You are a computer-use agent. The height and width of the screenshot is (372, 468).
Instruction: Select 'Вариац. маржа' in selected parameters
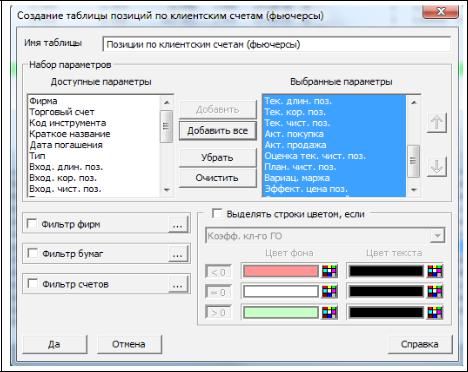coord(334,178)
